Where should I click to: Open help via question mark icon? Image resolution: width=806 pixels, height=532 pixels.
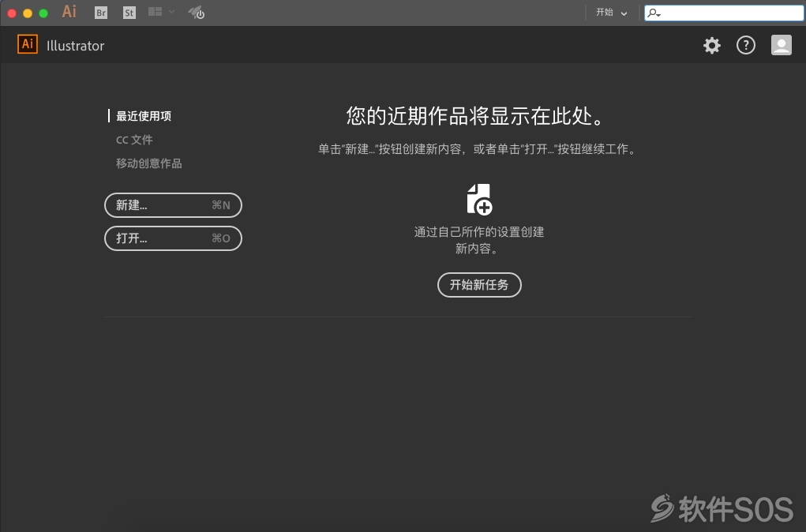point(746,45)
